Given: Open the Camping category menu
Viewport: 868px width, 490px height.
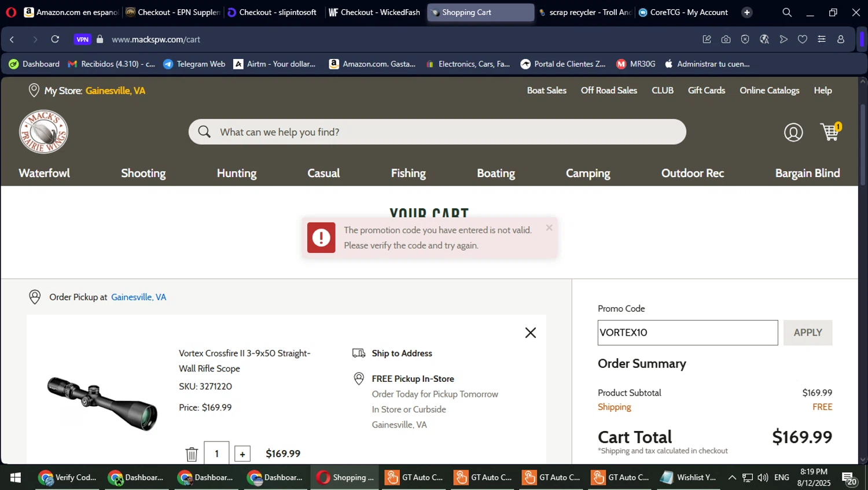Looking at the screenshot, I should click(x=588, y=173).
